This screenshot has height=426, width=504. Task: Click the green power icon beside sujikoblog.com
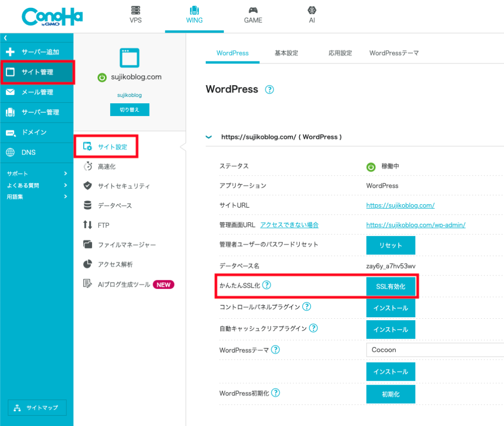102,77
